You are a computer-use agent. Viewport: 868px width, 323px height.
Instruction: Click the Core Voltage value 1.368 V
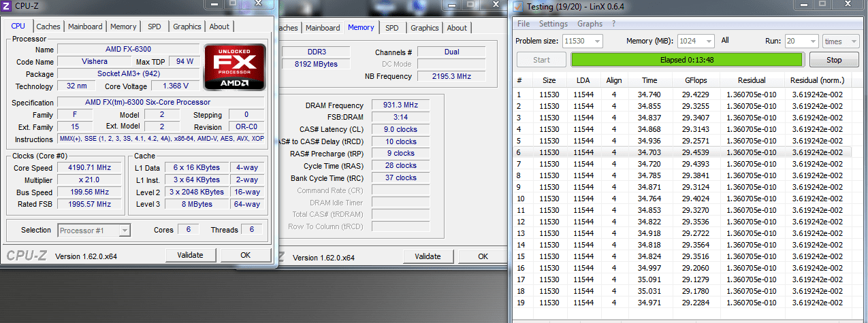[x=175, y=86]
